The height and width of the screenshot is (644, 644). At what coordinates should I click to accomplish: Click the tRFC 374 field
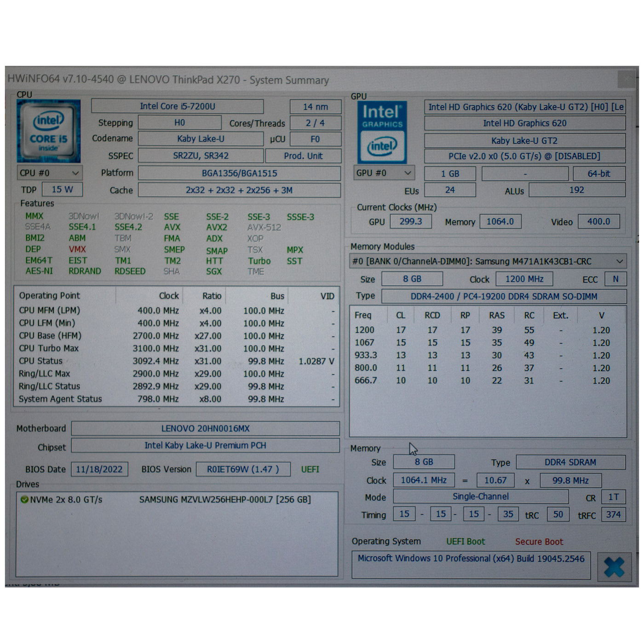(x=613, y=514)
